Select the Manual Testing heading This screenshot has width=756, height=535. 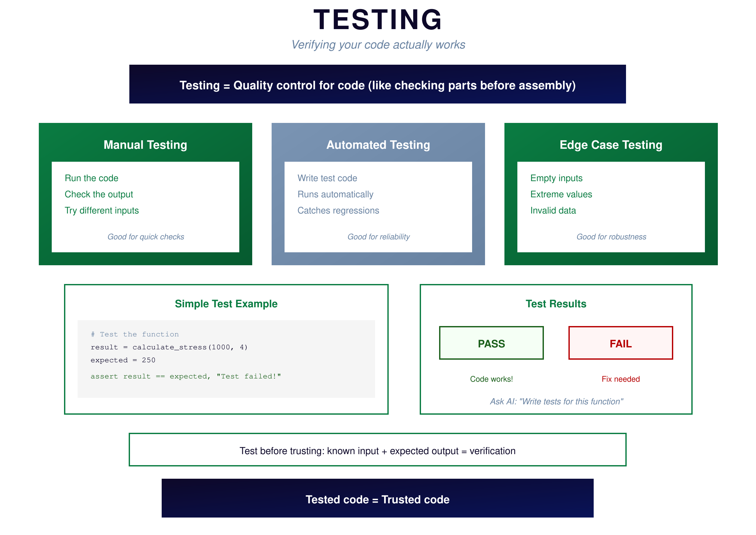click(x=145, y=145)
